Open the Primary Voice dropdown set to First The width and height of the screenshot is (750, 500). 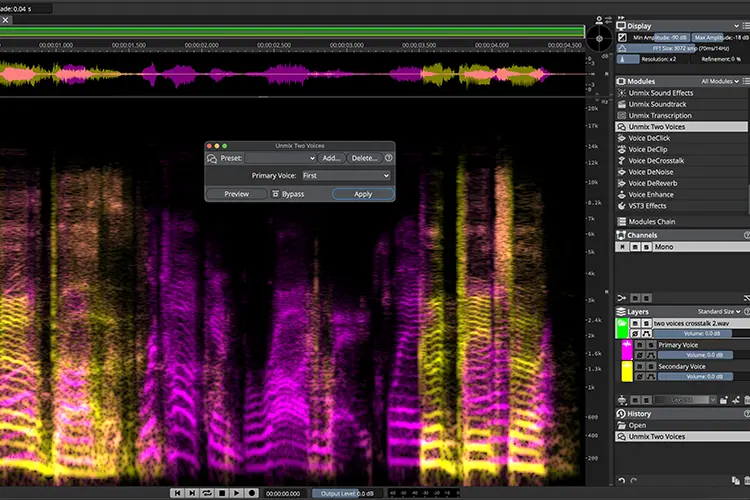pyautogui.click(x=346, y=176)
